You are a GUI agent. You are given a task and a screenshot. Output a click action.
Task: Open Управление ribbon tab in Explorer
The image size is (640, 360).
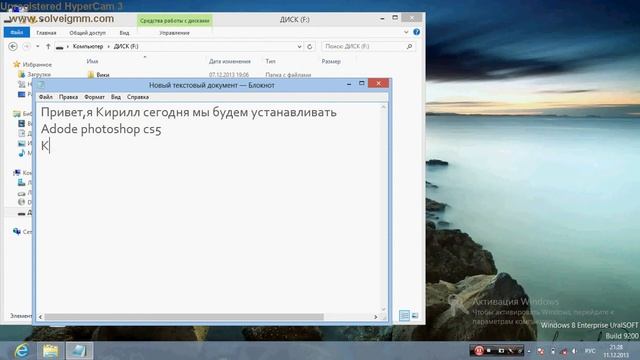point(174,33)
